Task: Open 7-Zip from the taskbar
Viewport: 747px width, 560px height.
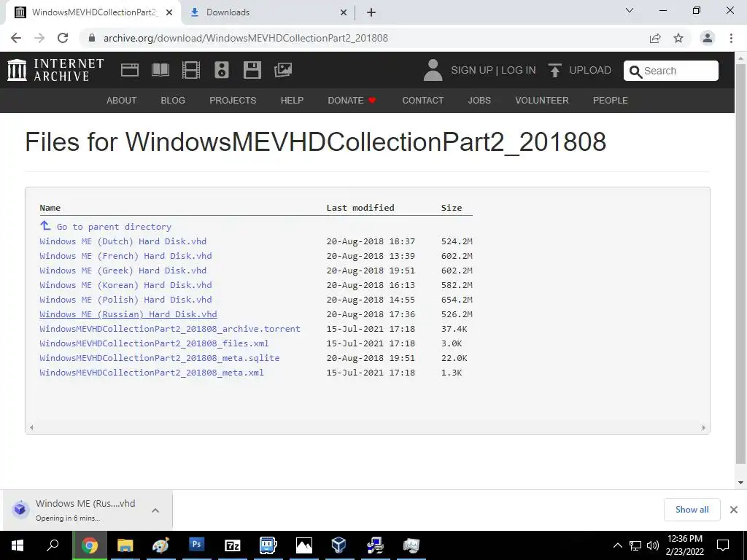Action: tap(233, 545)
